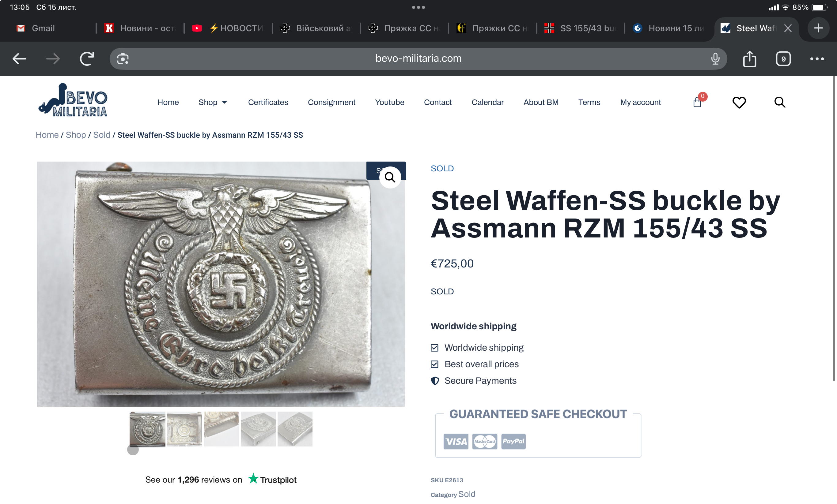Open the Consignment menu item

click(x=331, y=102)
